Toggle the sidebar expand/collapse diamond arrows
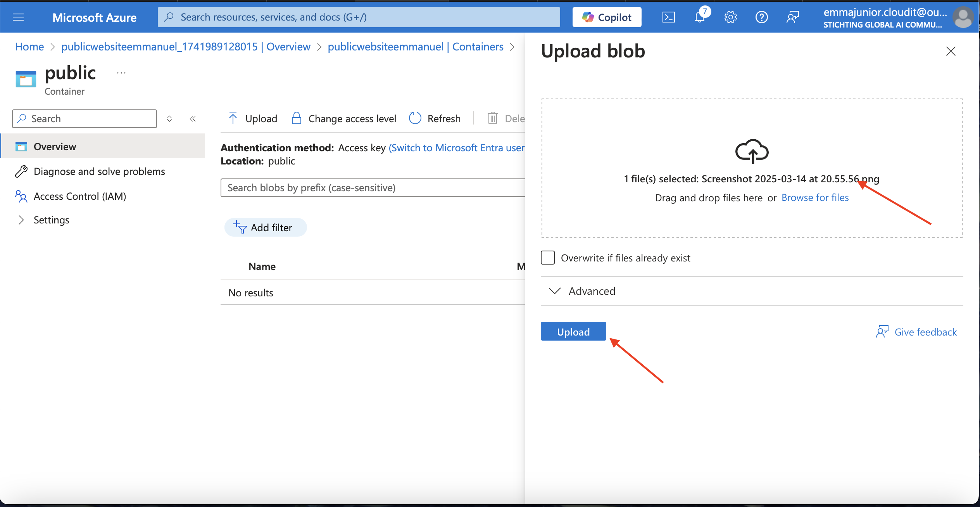Image resolution: width=980 pixels, height=507 pixels. click(x=169, y=119)
